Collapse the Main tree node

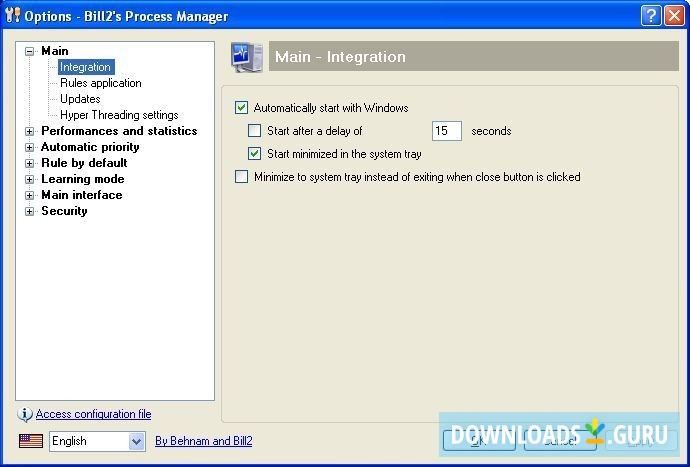click(x=29, y=51)
